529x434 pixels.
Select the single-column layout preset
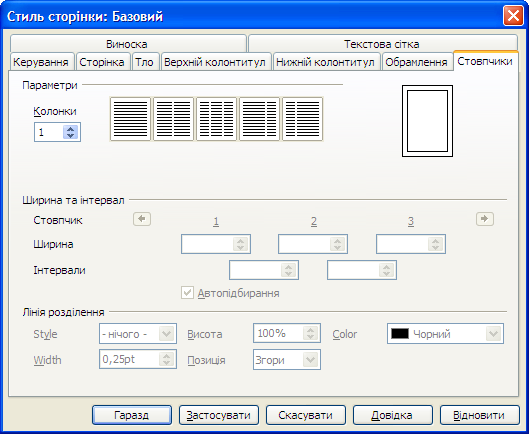coord(130,119)
